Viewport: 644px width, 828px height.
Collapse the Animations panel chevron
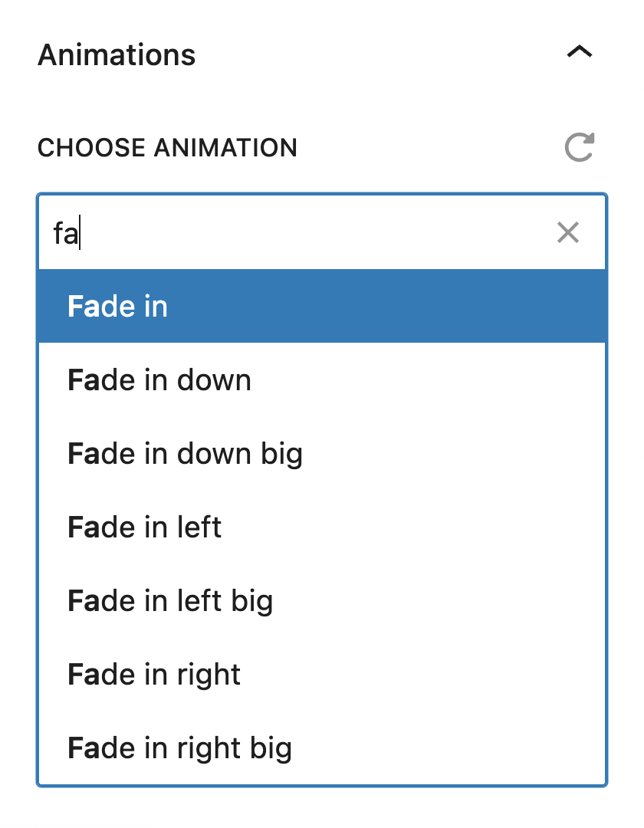pyautogui.click(x=580, y=52)
